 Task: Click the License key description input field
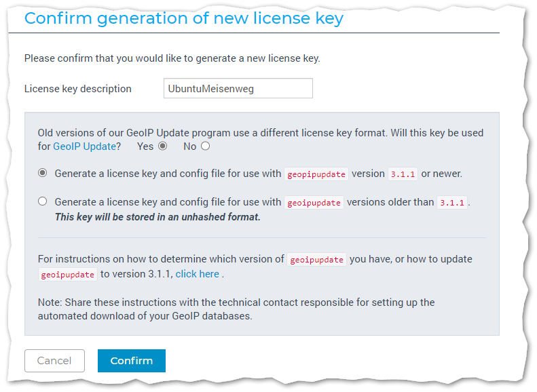238,88
